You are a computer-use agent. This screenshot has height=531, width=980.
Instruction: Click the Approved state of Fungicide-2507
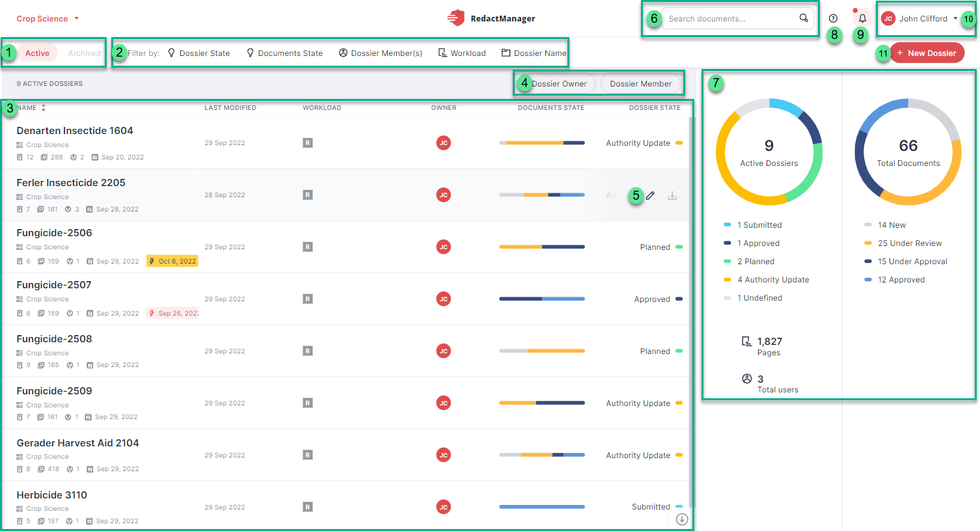coord(658,299)
